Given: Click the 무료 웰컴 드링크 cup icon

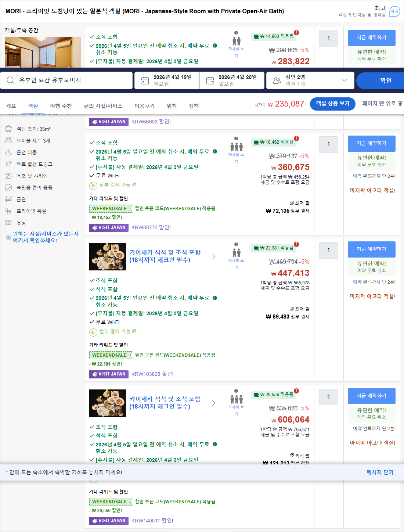Looking at the screenshot, I should click(8, 164).
